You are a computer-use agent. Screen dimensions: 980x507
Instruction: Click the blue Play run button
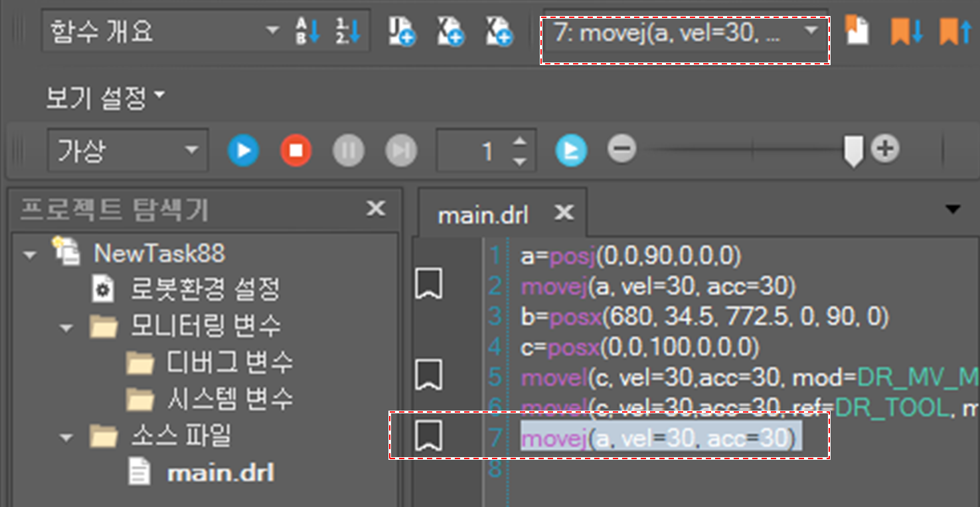243,151
